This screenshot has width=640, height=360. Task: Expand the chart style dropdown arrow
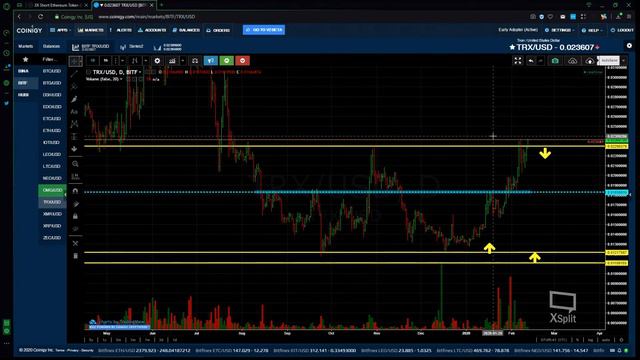click(146, 61)
